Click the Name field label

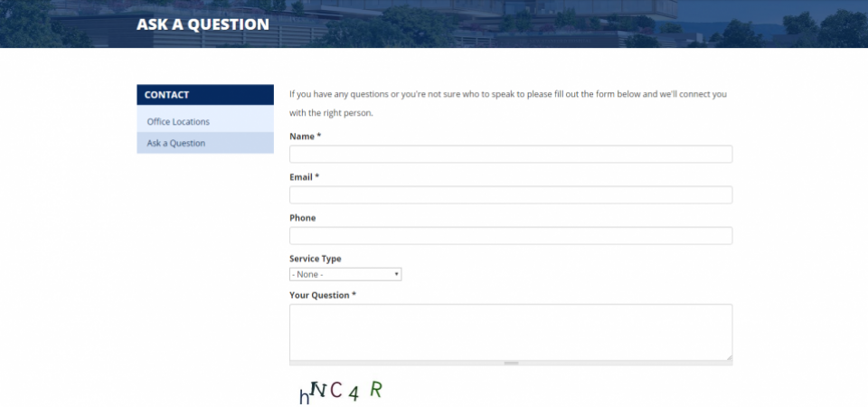(x=305, y=137)
